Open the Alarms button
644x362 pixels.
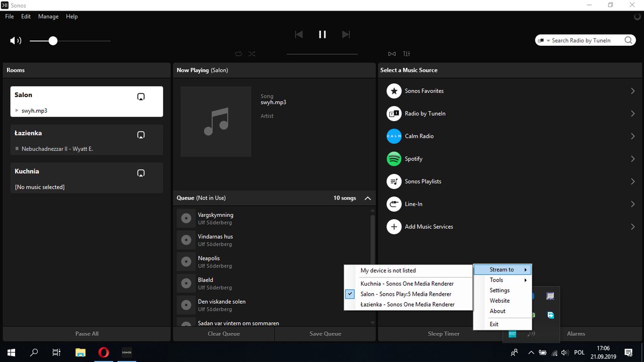[576, 334]
